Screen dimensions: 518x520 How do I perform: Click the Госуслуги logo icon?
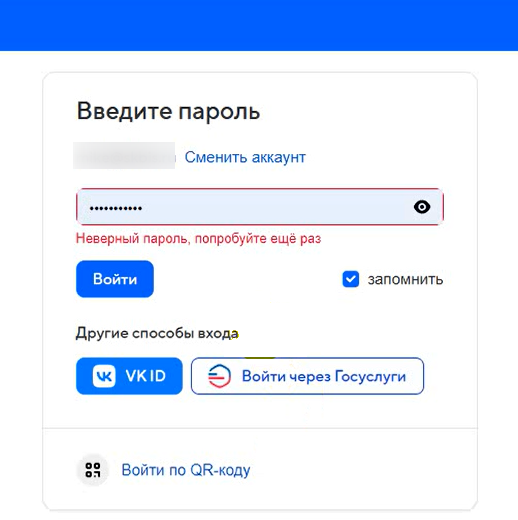219,376
